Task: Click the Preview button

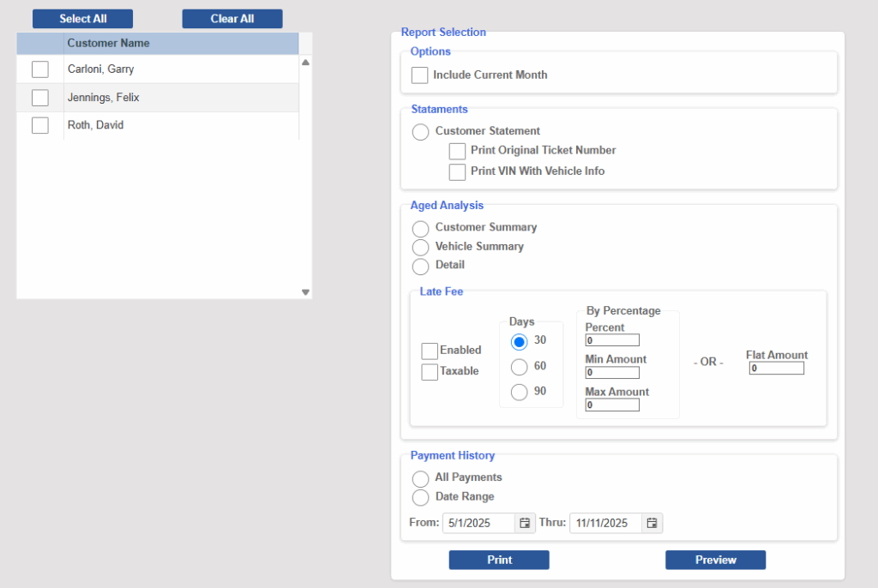Action: tap(715, 560)
